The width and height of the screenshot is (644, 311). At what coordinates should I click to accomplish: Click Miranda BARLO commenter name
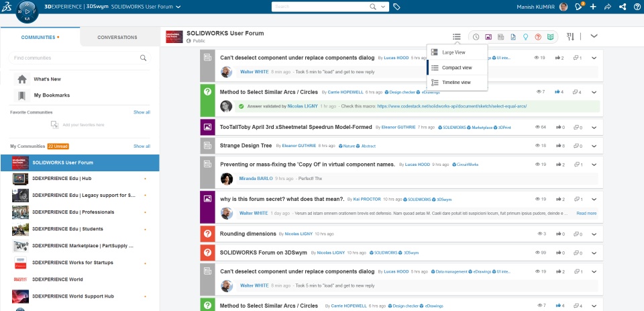click(x=255, y=179)
